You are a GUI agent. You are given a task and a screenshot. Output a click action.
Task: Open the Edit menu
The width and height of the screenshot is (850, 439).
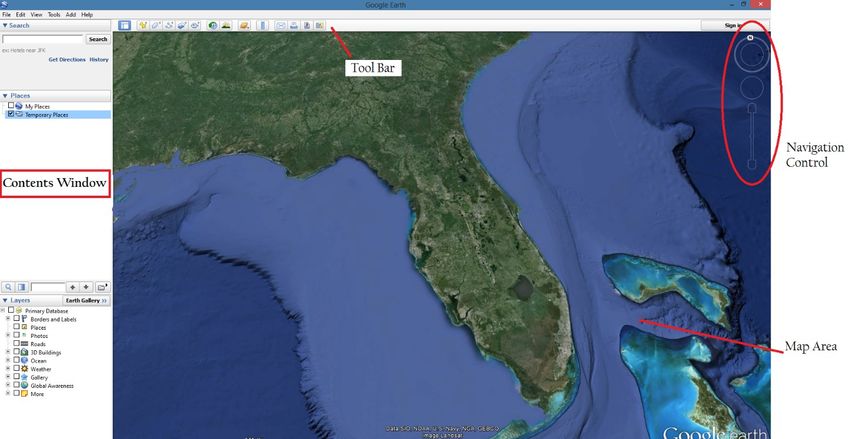click(21, 15)
